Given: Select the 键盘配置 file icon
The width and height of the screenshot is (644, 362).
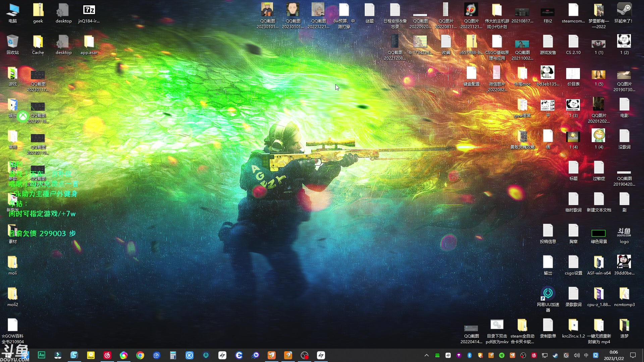Looking at the screenshot, I should click(471, 76).
